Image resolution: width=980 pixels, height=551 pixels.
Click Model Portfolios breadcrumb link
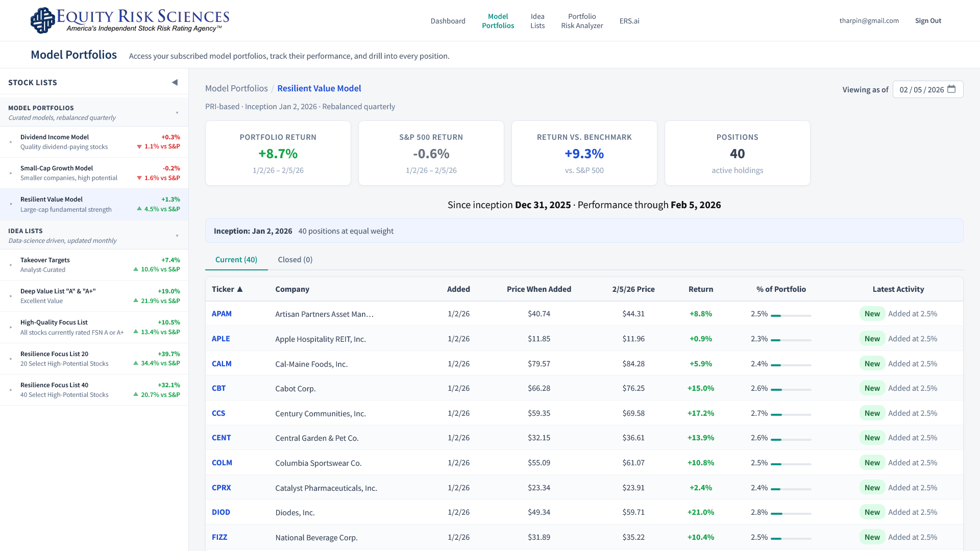(236, 88)
